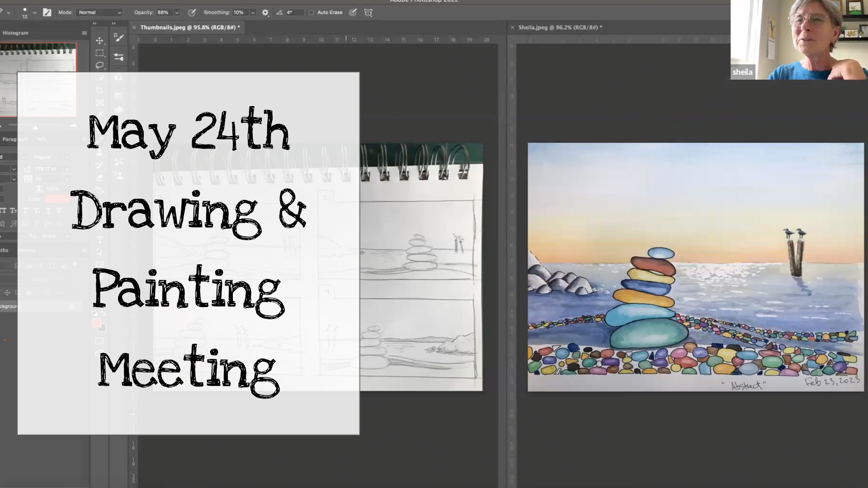
Task: Open the blend Mode dropdown
Action: tap(99, 13)
